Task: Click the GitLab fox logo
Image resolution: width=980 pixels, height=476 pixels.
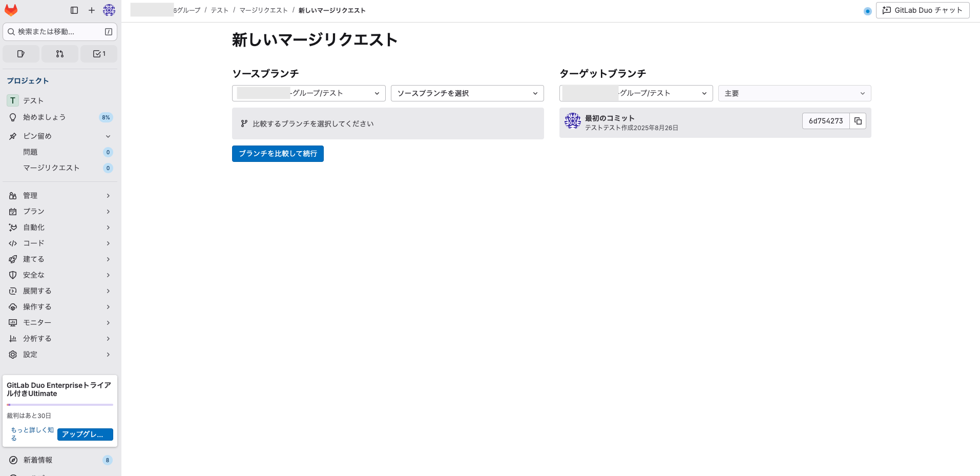Action: click(11, 10)
